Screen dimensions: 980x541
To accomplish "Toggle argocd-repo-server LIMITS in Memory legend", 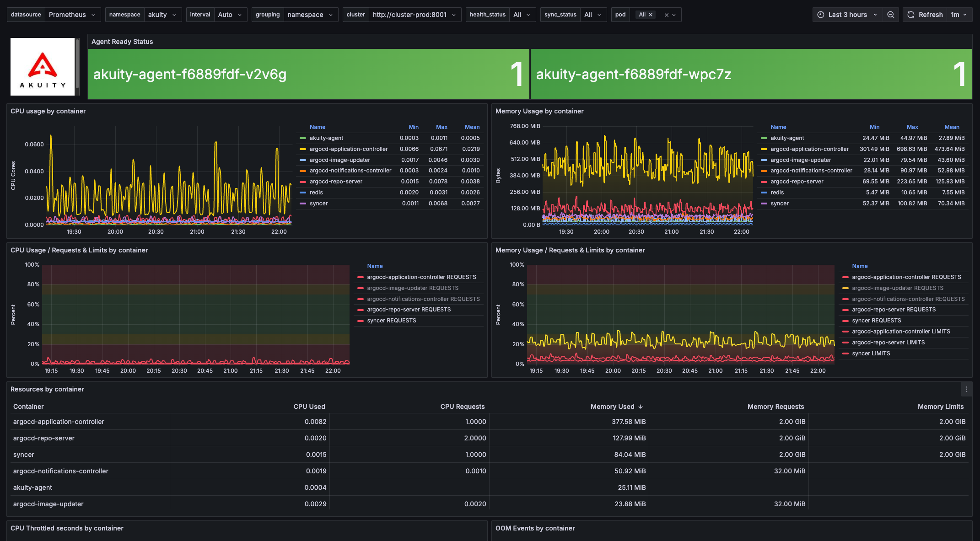I will [888, 343].
